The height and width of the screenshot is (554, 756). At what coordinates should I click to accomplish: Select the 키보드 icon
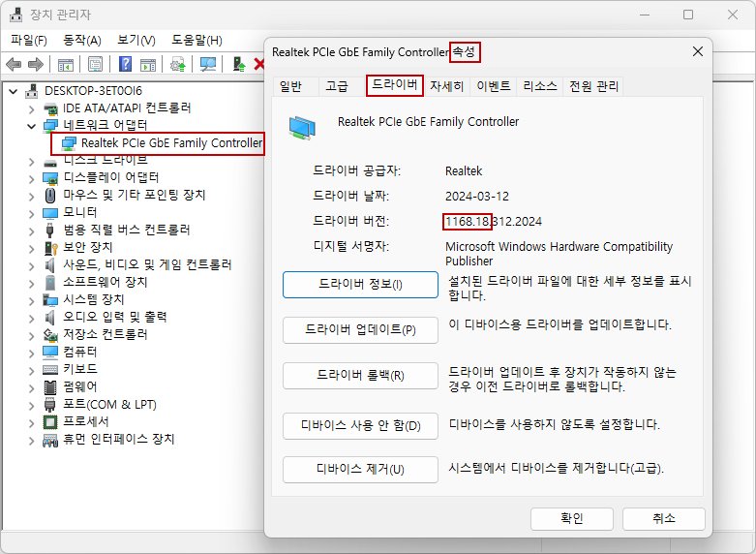pyautogui.click(x=50, y=370)
